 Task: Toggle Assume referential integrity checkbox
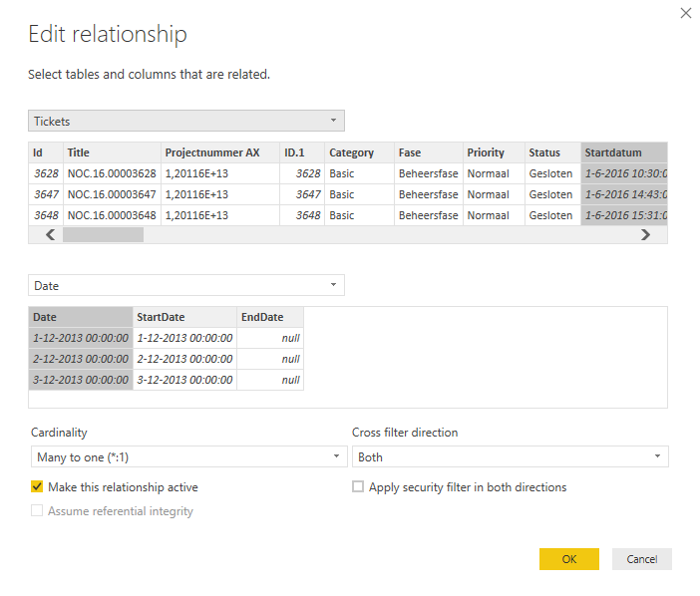37,511
